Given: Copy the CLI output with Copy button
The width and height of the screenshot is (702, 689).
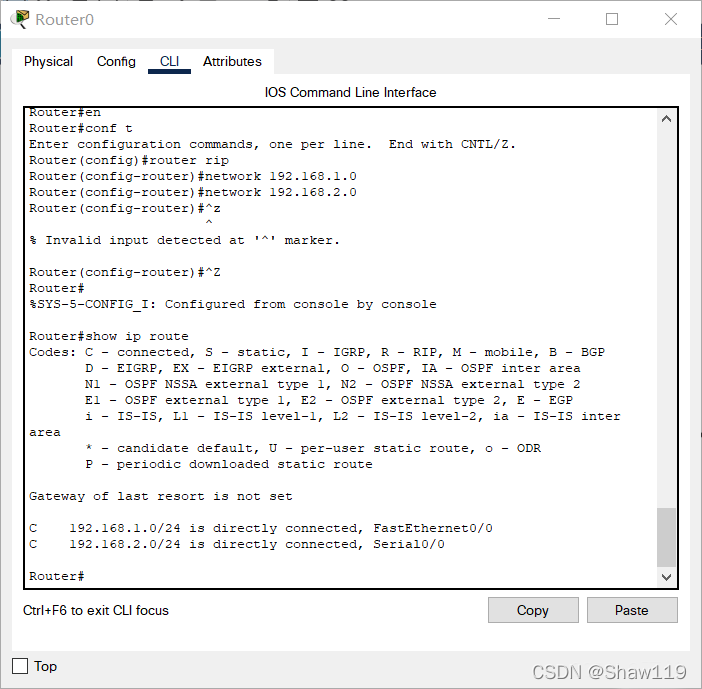Looking at the screenshot, I should 533,610.
